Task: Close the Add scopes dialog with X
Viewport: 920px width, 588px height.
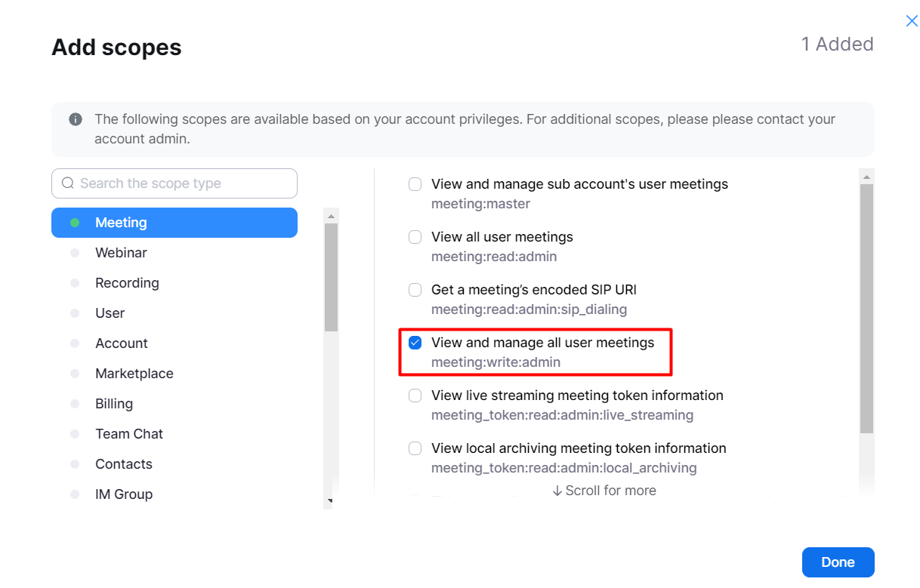Action: [x=912, y=21]
